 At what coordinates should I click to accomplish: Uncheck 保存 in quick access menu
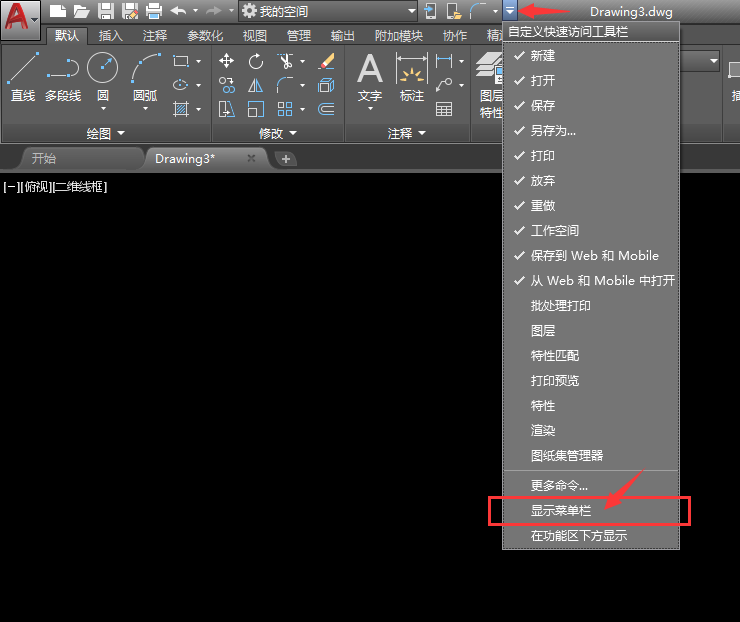pos(591,106)
